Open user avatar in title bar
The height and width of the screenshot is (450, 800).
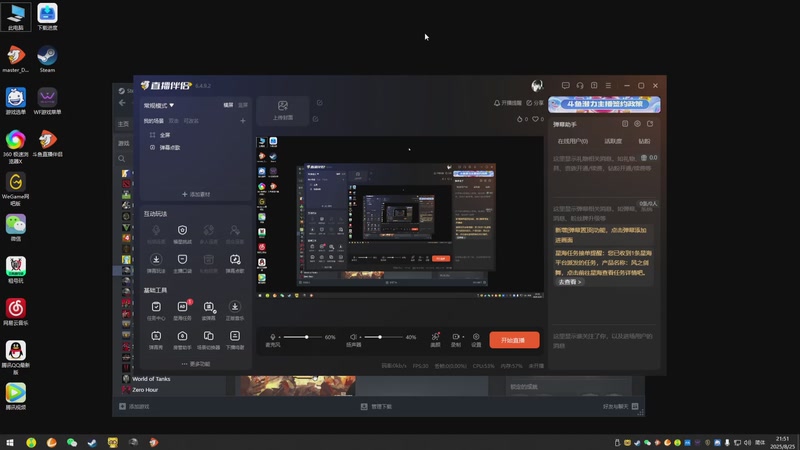[x=537, y=86]
